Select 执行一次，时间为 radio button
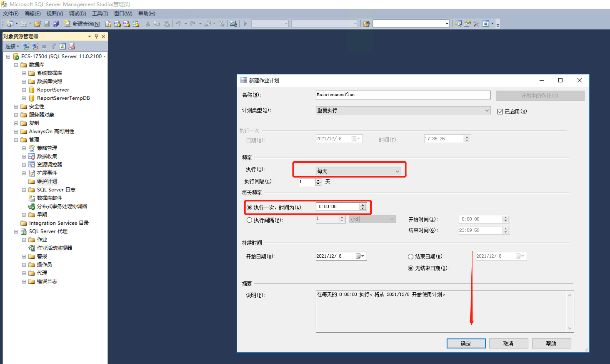 pos(249,207)
